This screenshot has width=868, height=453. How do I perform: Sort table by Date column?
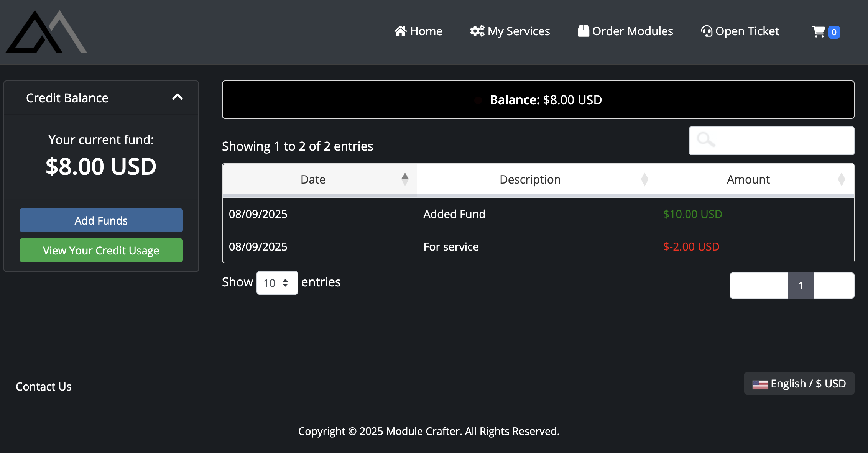click(x=320, y=179)
